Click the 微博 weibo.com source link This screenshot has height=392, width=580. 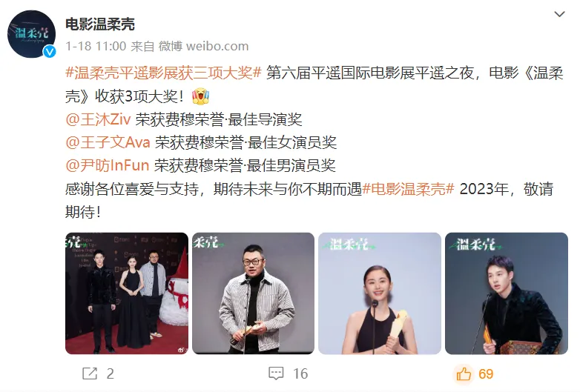pos(203,46)
